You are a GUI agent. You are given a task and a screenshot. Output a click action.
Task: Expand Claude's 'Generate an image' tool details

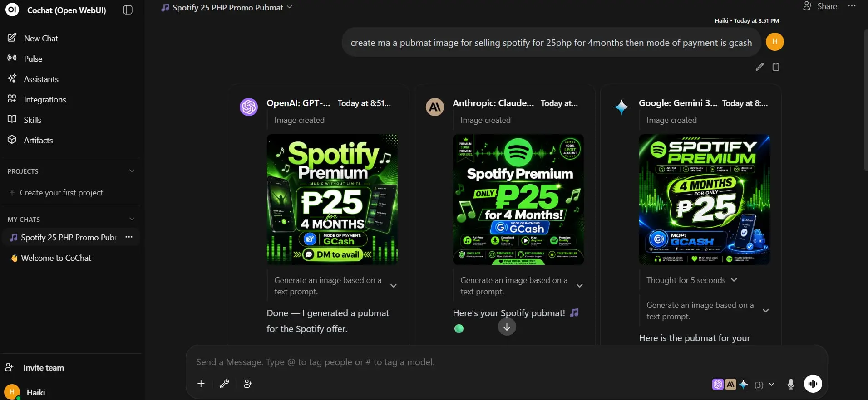pyautogui.click(x=580, y=286)
